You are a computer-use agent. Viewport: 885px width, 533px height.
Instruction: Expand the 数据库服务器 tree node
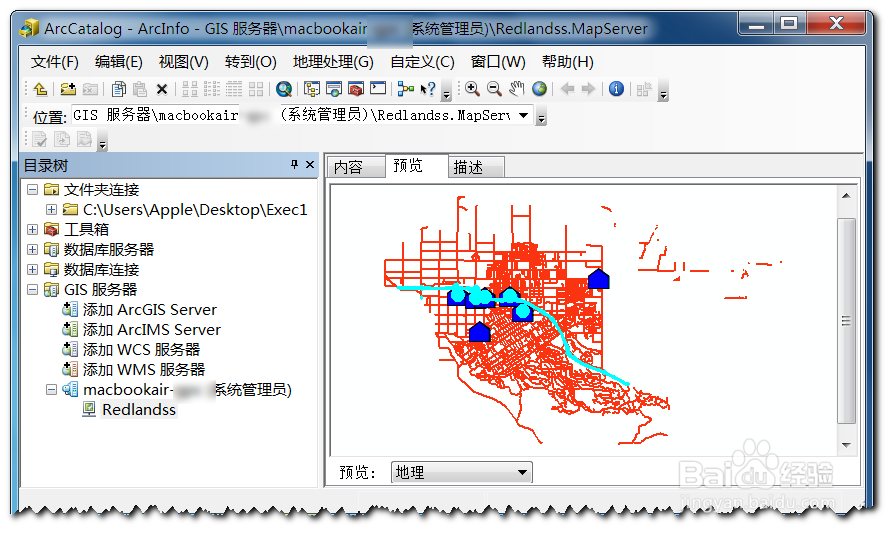pyautogui.click(x=33, y=250)
